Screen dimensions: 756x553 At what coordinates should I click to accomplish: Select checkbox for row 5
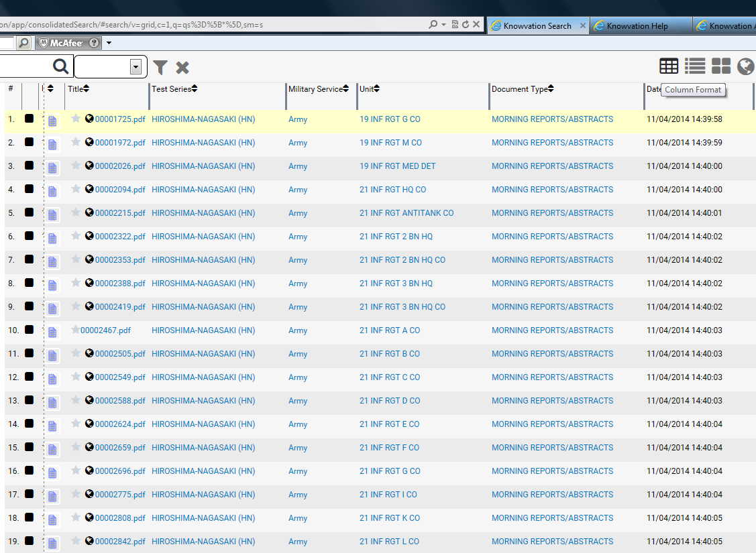[29, 212]
